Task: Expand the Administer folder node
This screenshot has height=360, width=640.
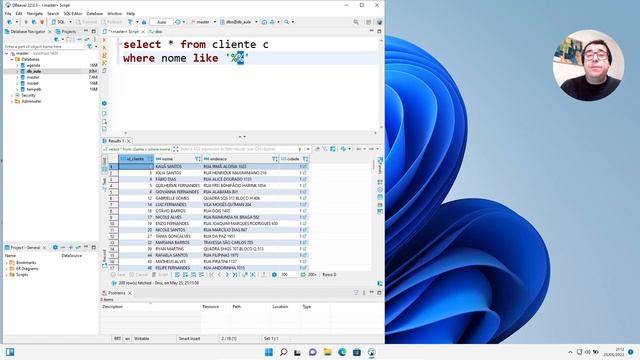Action: click(12, 101)
